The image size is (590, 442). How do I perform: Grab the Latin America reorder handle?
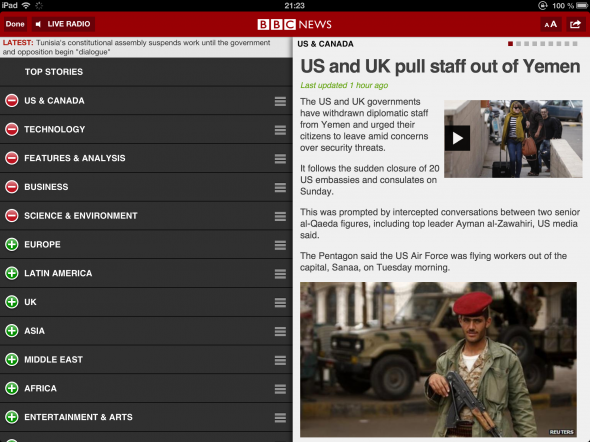[x=280, y=274]
